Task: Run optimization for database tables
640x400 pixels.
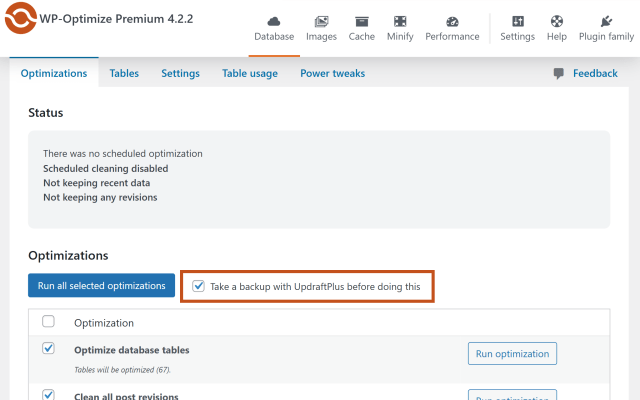Action: click(x=512, y=353)
